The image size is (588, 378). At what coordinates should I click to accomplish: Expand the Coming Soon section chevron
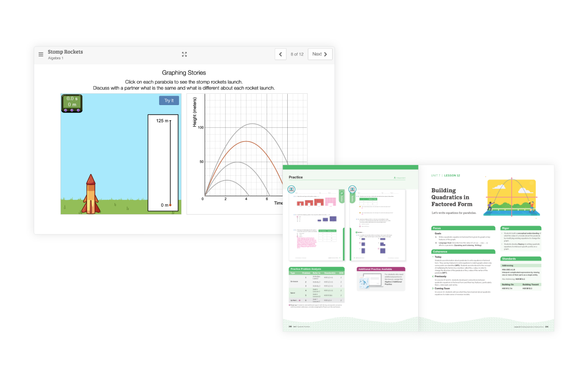(x=433, y=289)
